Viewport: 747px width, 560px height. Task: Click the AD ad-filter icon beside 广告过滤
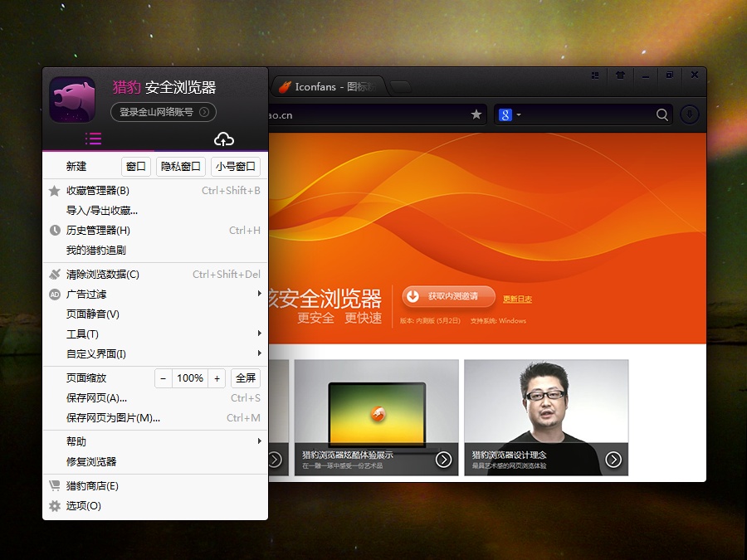(55, 294)
